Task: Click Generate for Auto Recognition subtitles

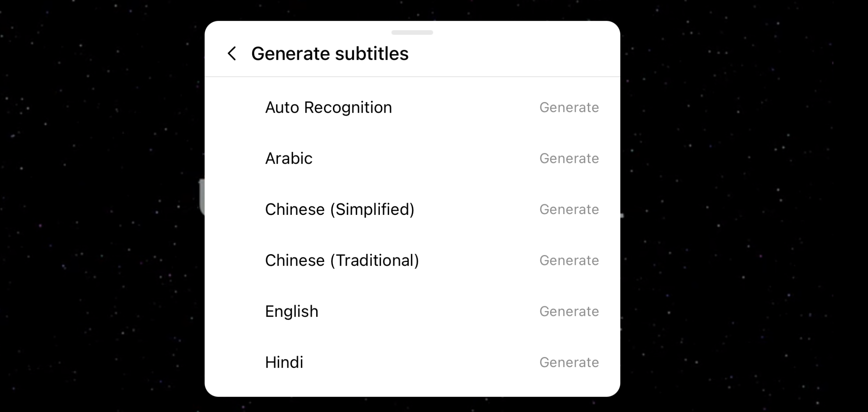Action: pyautogui.click(x=569, y=107)
